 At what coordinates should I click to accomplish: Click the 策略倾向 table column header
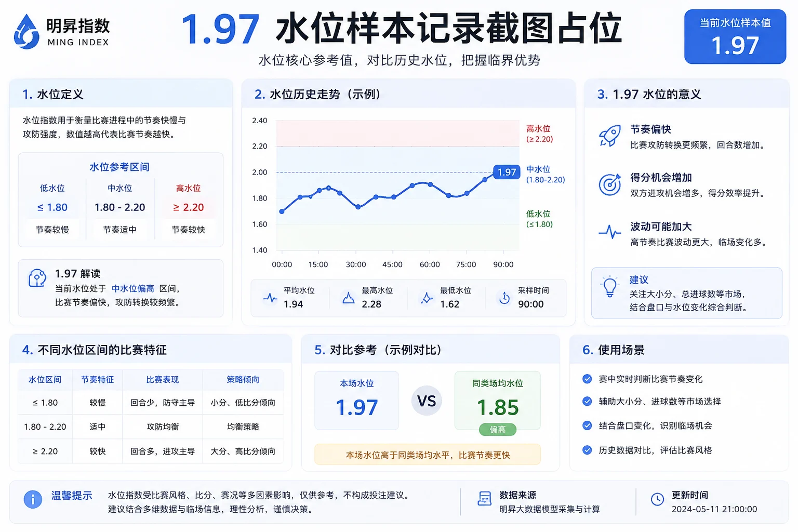[243, 380]
